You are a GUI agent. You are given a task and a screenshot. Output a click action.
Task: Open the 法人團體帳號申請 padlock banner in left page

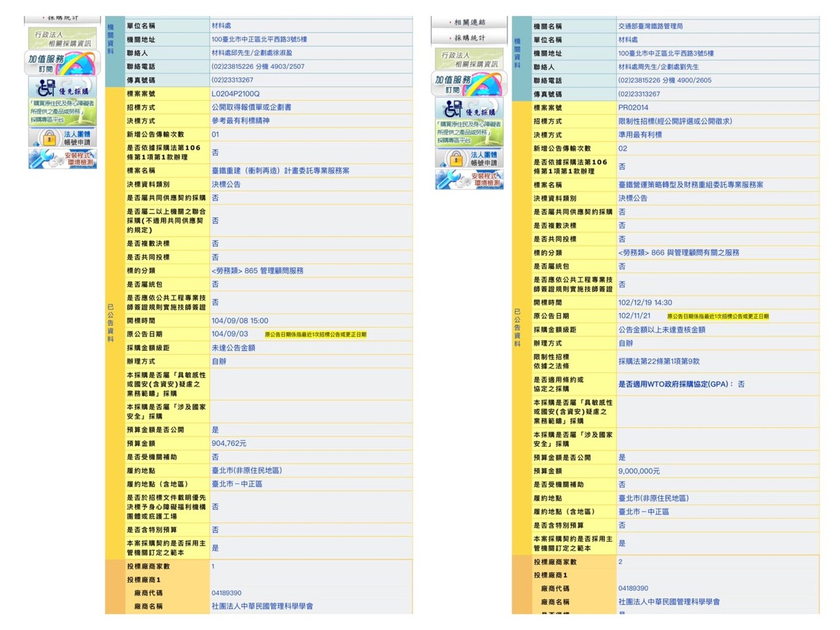63,137
